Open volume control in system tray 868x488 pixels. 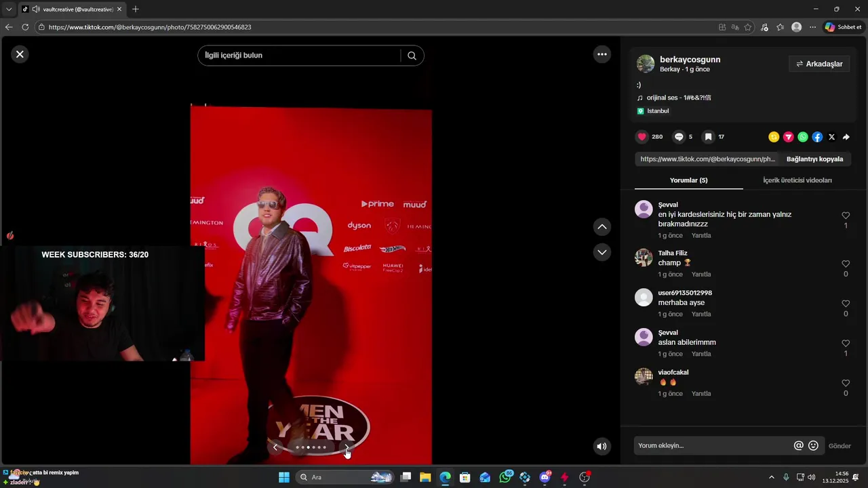812,477
